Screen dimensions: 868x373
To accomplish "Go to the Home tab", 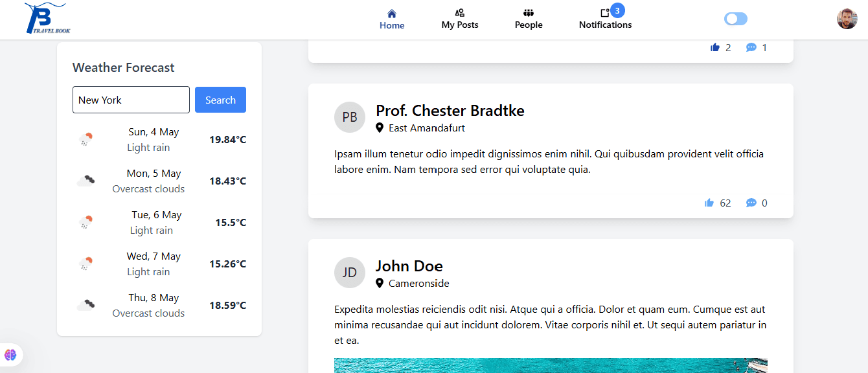I will pyautogui.click(x=392, y=19).
